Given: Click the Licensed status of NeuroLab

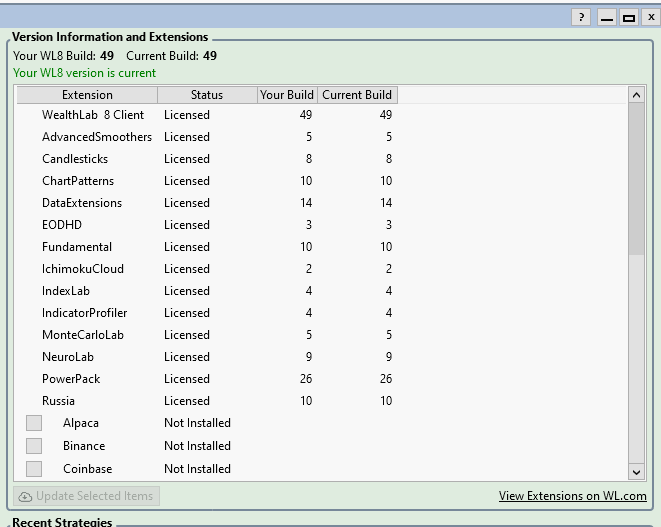Looking at the screenshot, I should pyautogui.click(x=187, y=357).
